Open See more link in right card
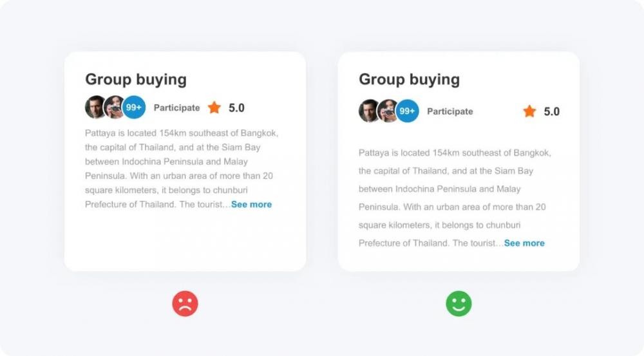The width and height of the screenshot is (644, 356). (x=524, y=243)
